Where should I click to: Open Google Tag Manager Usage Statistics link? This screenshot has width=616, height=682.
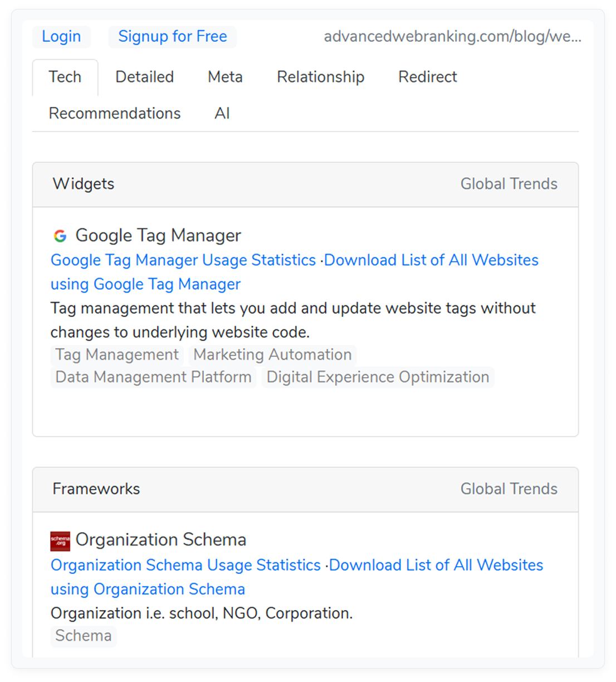(183, 260)
